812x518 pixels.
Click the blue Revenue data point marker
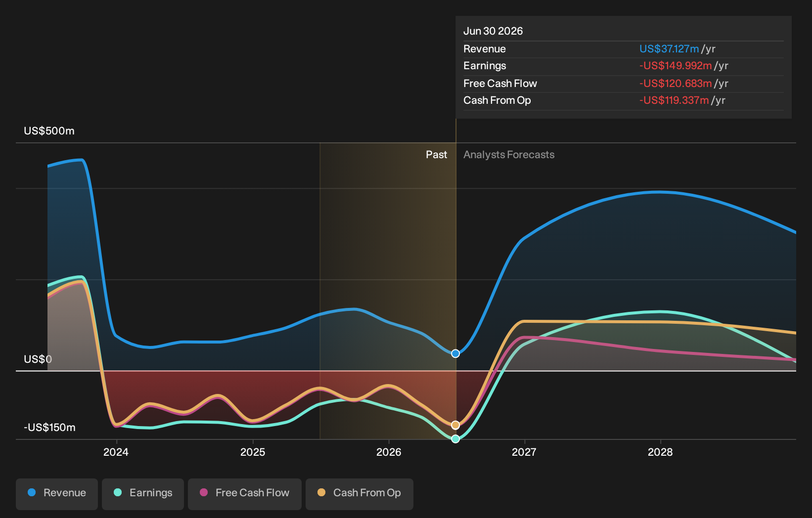tap(455, 353)
